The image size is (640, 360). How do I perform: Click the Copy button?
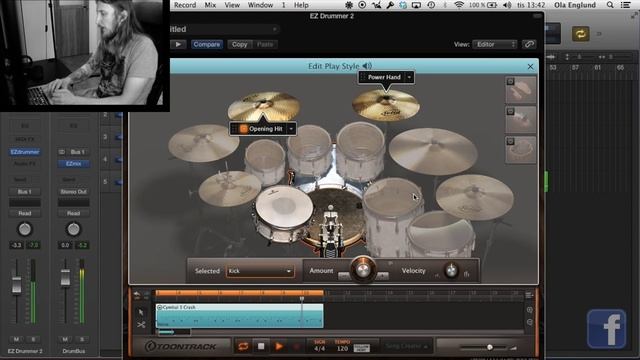(x=240, y=44)
